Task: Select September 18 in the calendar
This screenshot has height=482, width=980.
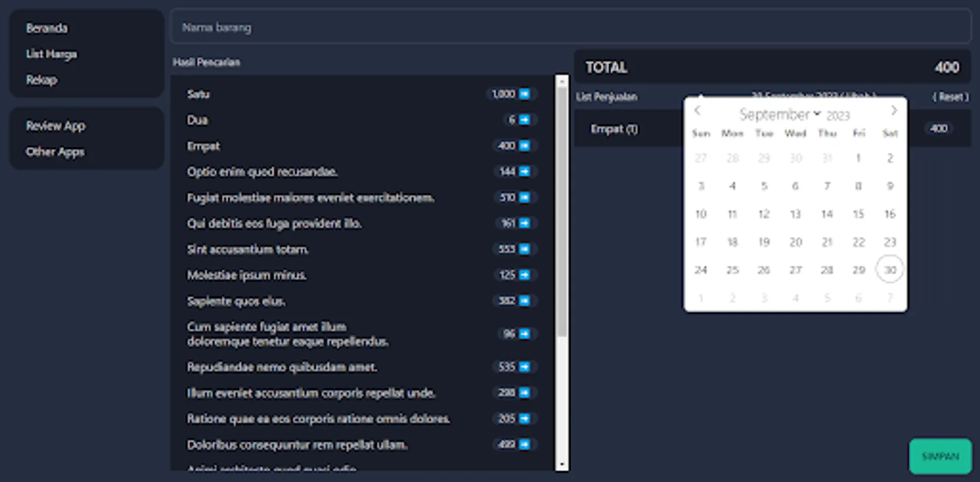Action: click(732, 242)
